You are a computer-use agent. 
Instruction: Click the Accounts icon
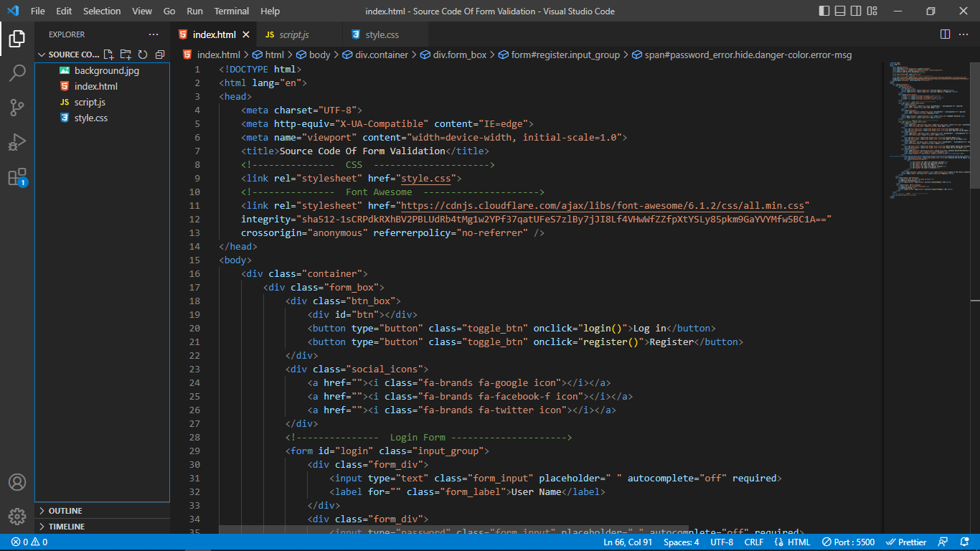coord(17,482)
